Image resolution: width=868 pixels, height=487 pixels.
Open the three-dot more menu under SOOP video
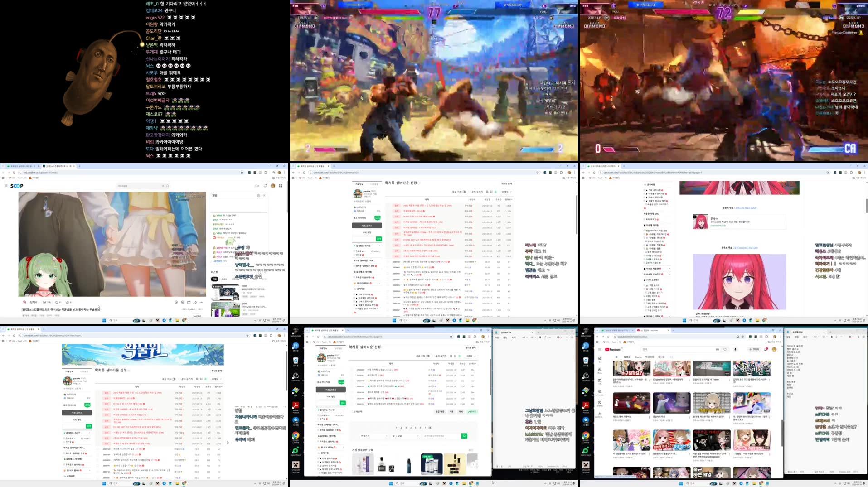coord(201,302)
